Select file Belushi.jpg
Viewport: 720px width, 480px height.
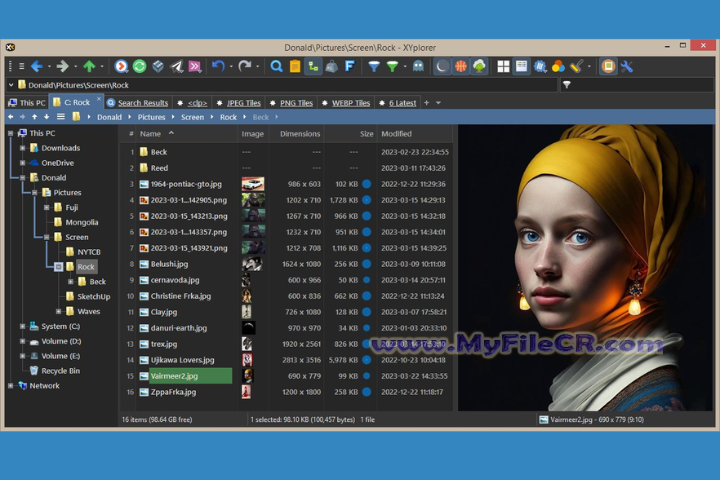coord(169,264)
